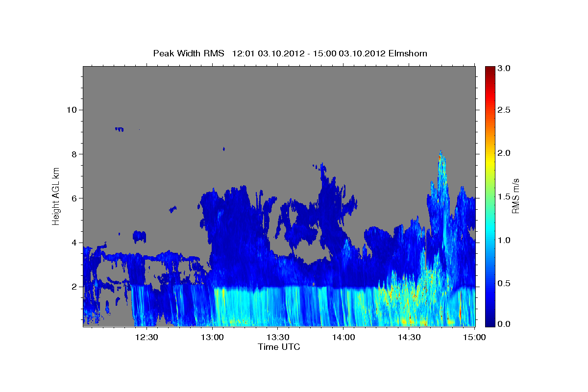Click the colorbar label '2.5'
Viewport: 588px width, 392px height.
(x=504, y=110)
